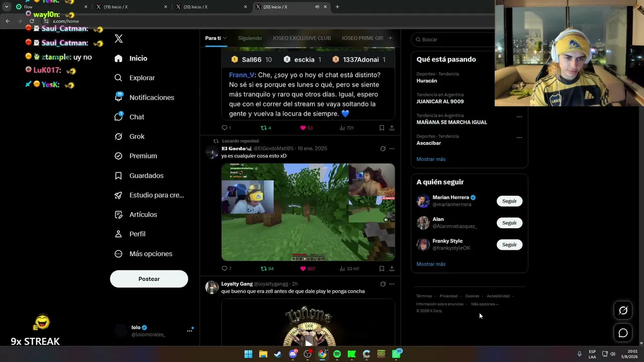644x362 pixels.
Task: Open Guardados bookmarks page
Action: click(139, 175)
